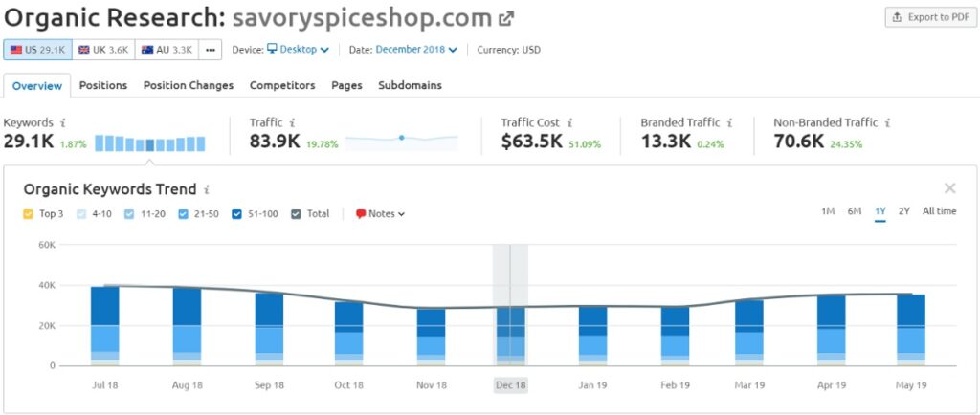Screen dimensions: 980x415
Task: Toggle the 4-10 positions checkbox
Action: pos(80,214)
